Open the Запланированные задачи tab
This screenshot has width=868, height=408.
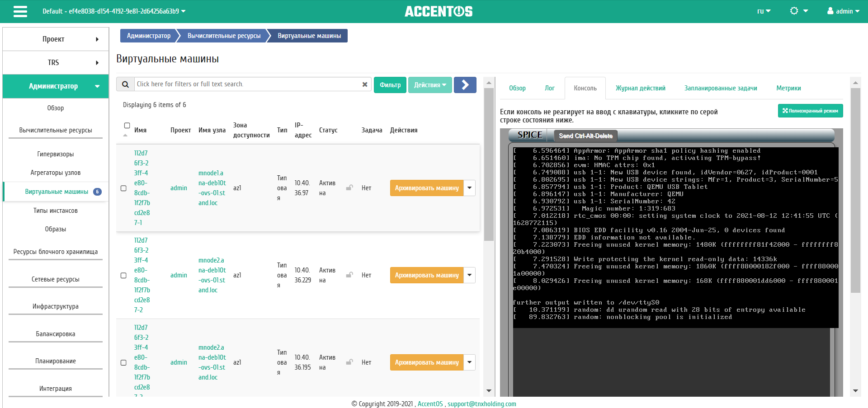pos(721,88)
